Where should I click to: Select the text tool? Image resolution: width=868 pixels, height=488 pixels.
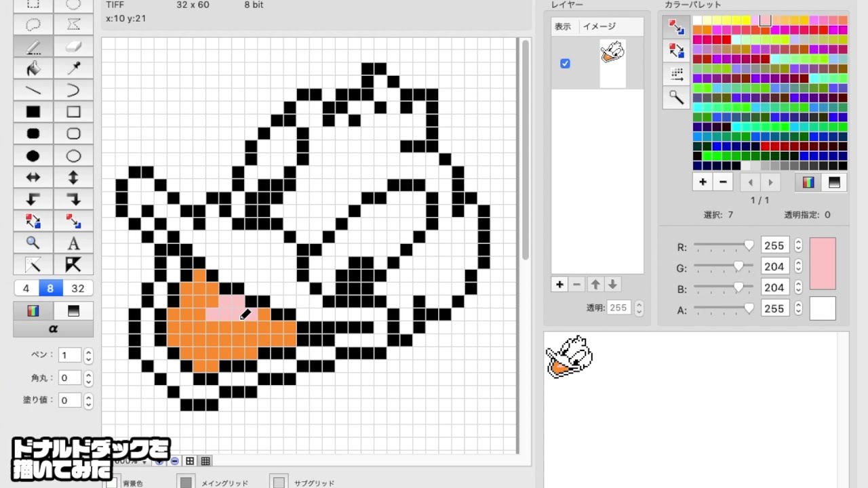pyautogui.click(x=73, y=243)
